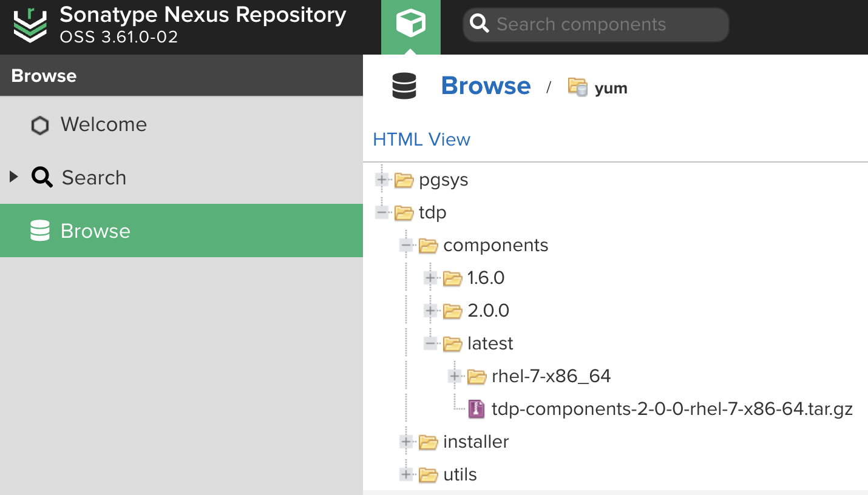This screenshot has width=868, height=495.
Task: Expand the utils folder node
Action: tap(406, 474)
